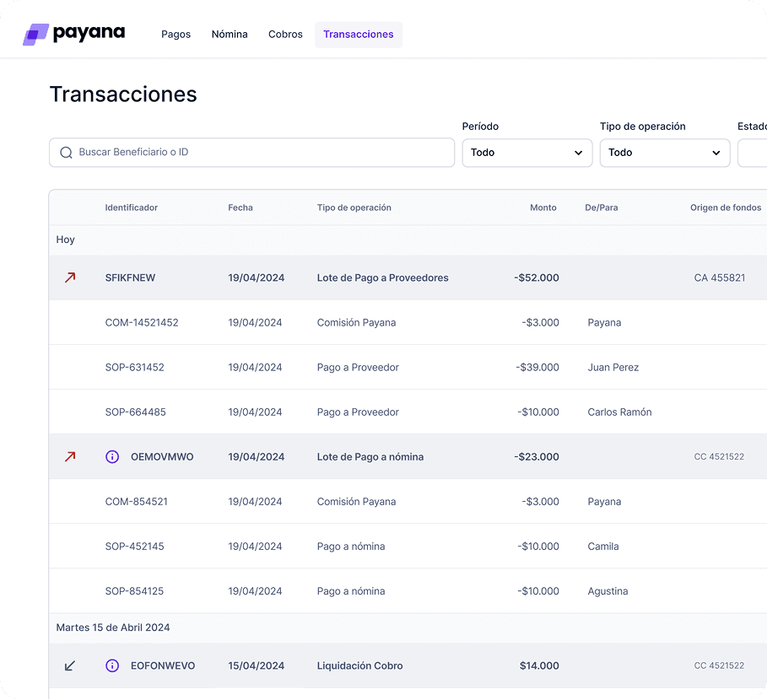Click the search magnifier icon
Image resolution: width=767 pixels, height=700 pixels.
(66, 153)
